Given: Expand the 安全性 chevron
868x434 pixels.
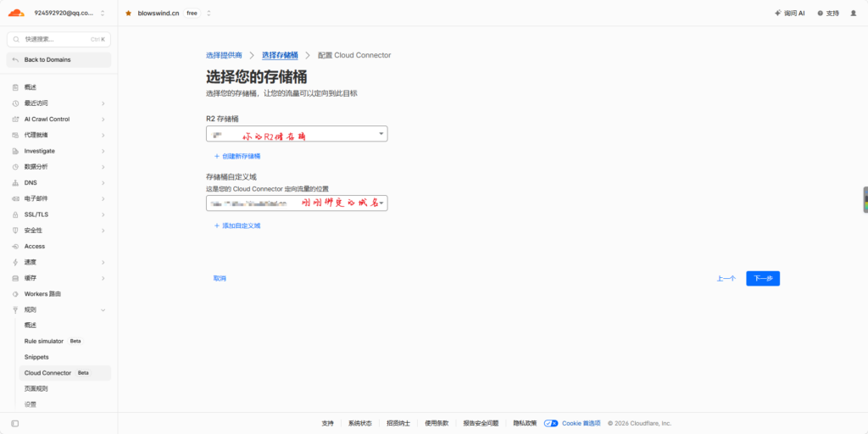Looking at the screenshot, I should 103,231.
